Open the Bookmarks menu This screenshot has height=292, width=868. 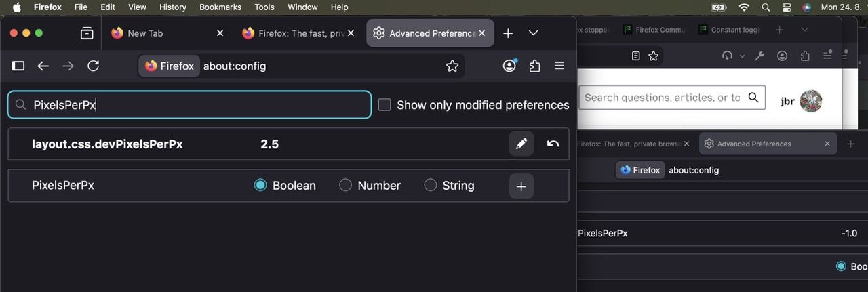(220, 7)
